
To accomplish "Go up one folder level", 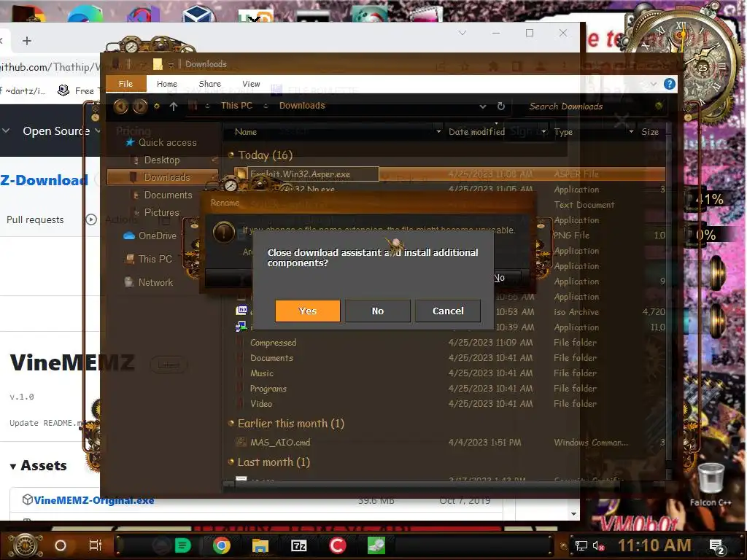I will tap(174, 106).
